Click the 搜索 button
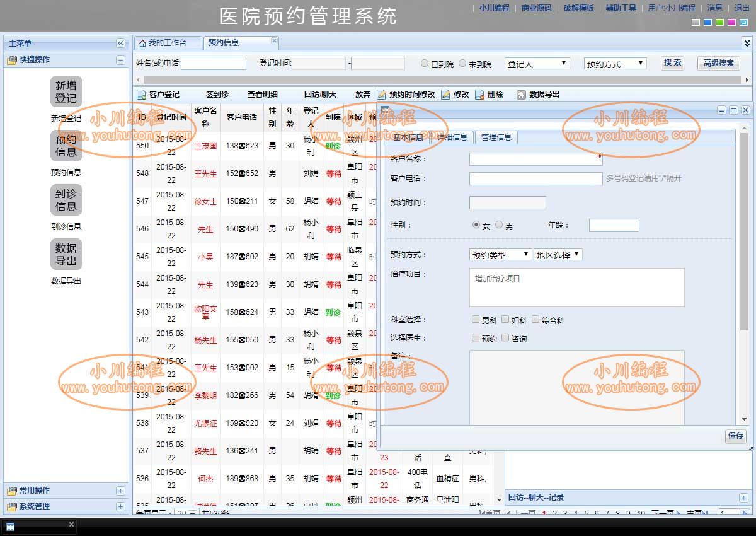 click(673, 63)
